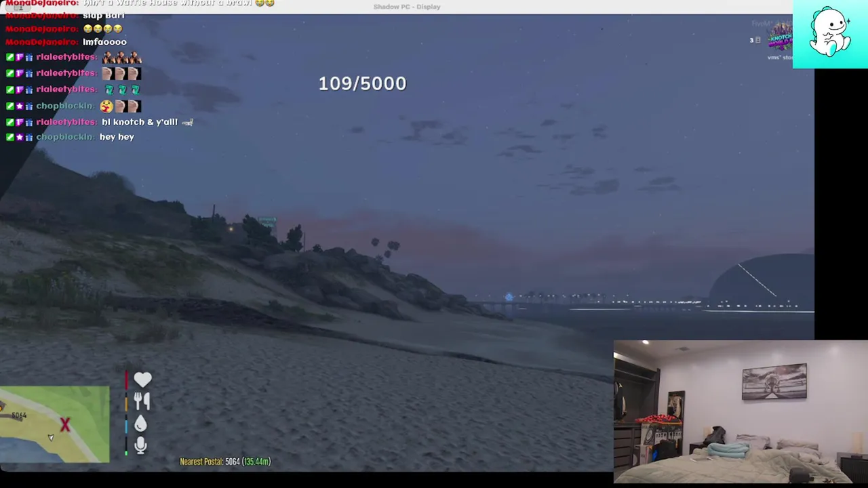The width and height of the screenshot is (868, 488).
Task: Click green moderator badge beside 'hey hey' message
Action: coord(9,137)
